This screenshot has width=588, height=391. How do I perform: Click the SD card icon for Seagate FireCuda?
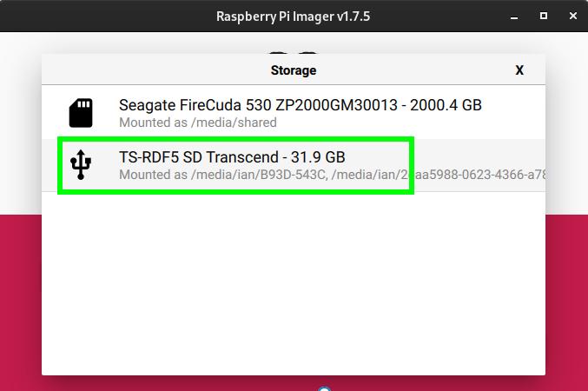click(x=81, y=113)
